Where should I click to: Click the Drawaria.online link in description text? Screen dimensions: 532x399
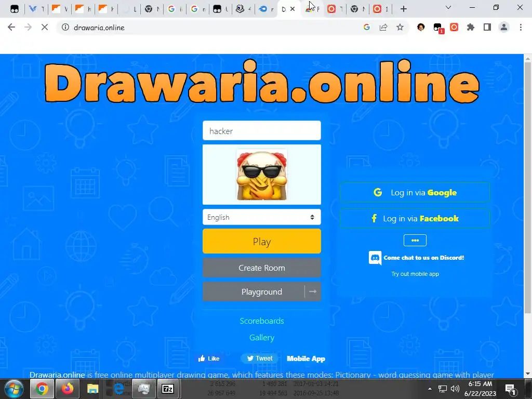(57, 375)
